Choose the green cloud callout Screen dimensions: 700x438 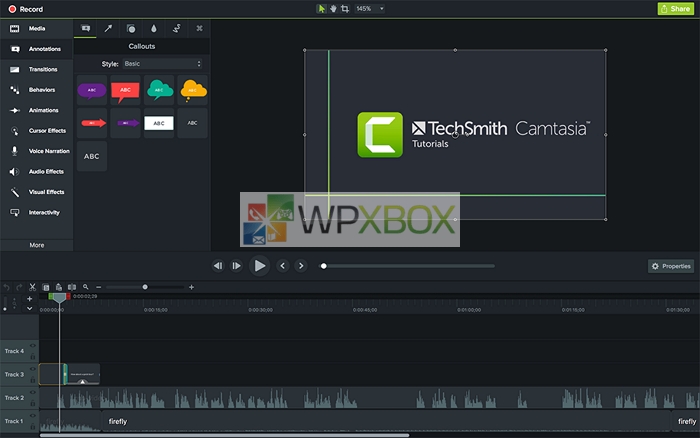159,90
